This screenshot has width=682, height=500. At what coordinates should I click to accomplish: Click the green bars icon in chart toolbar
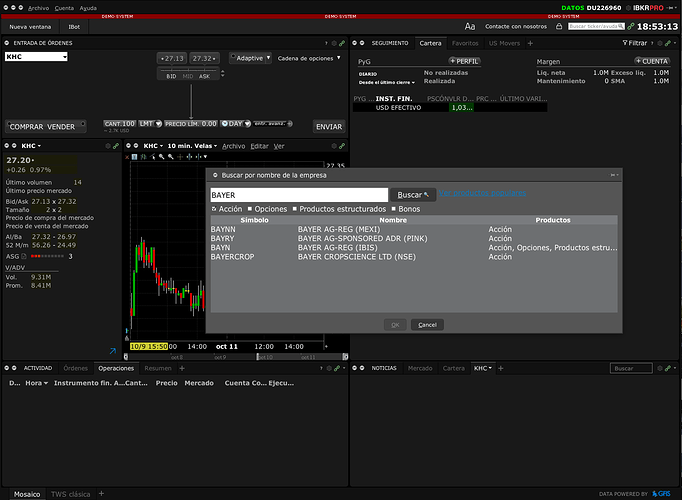click(143, 157)
